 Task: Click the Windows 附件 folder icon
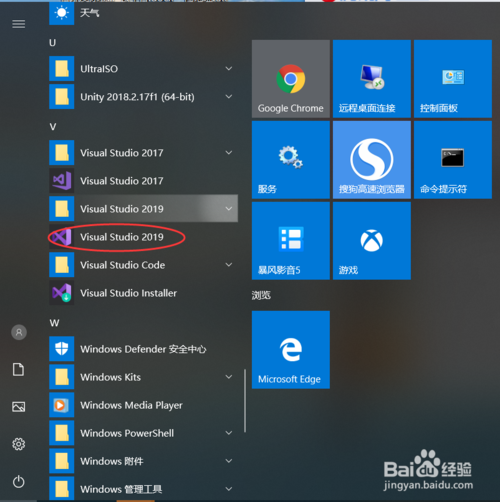point(62,461)
